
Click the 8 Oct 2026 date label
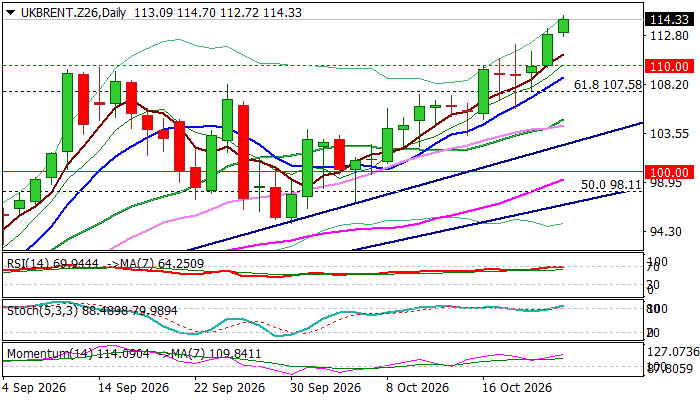pyautogui.click(x=417, y=388)
